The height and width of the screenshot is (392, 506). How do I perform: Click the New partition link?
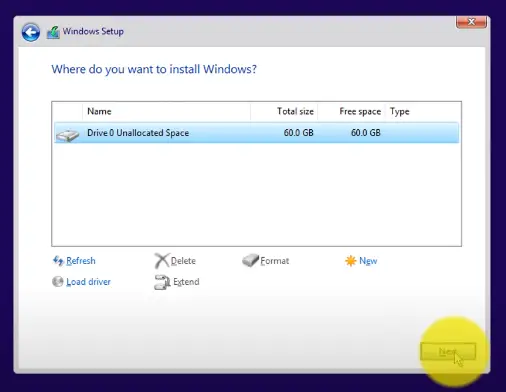(368, 261)
